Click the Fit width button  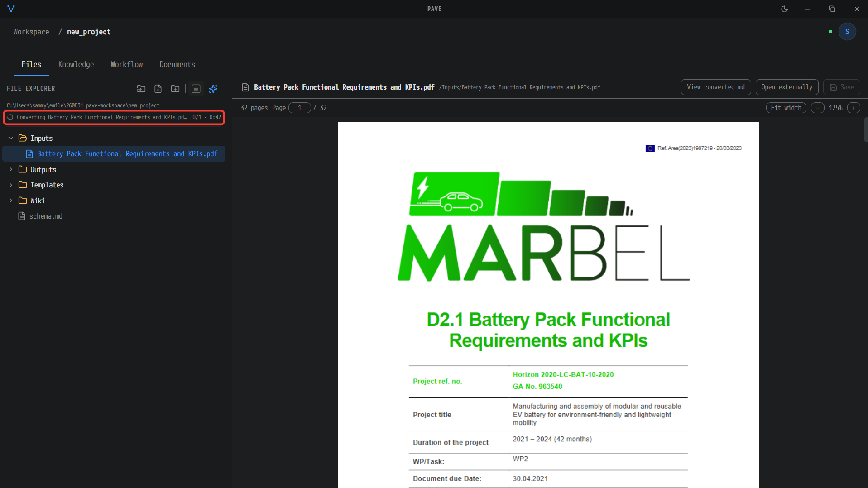pyautogui.click(x=786, y=108)
